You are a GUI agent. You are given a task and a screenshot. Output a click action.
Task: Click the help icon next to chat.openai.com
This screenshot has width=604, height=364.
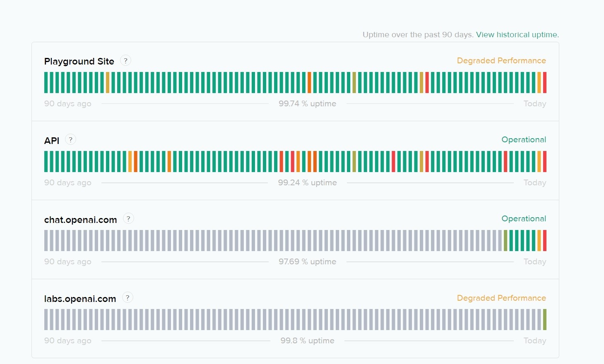click(128, 219)
